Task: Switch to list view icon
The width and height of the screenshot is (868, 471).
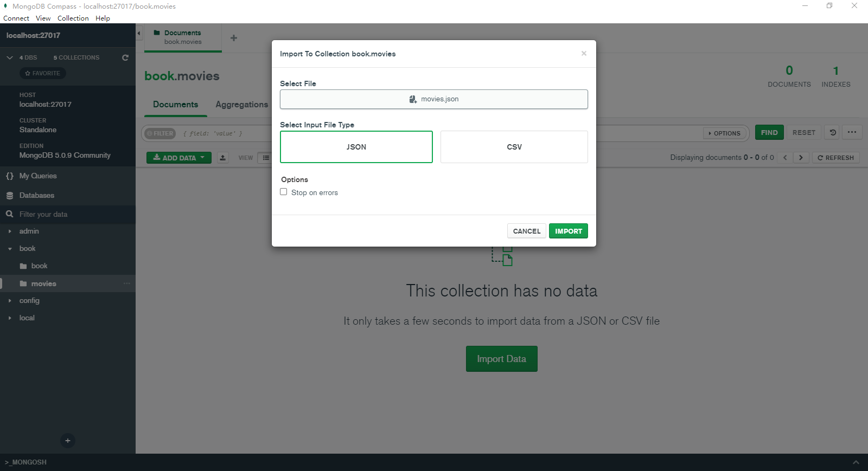Action: [265, 158]
